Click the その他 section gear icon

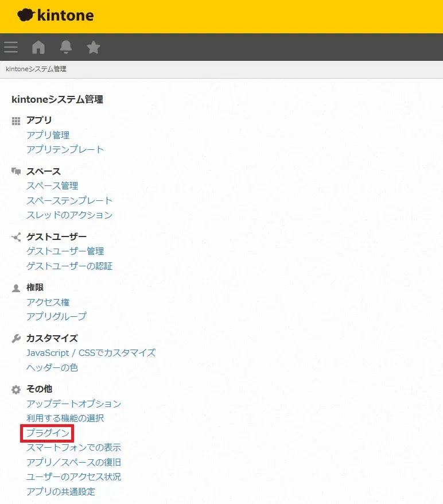16,390
